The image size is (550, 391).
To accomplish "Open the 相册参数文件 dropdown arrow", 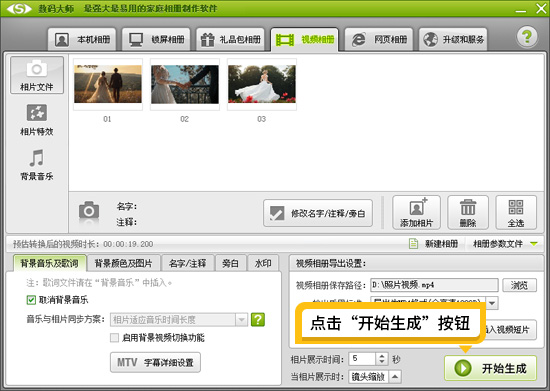I will [534, 244].
